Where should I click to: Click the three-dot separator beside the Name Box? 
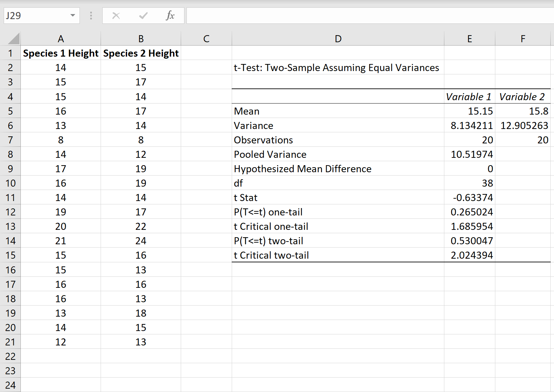click(91, 15)
